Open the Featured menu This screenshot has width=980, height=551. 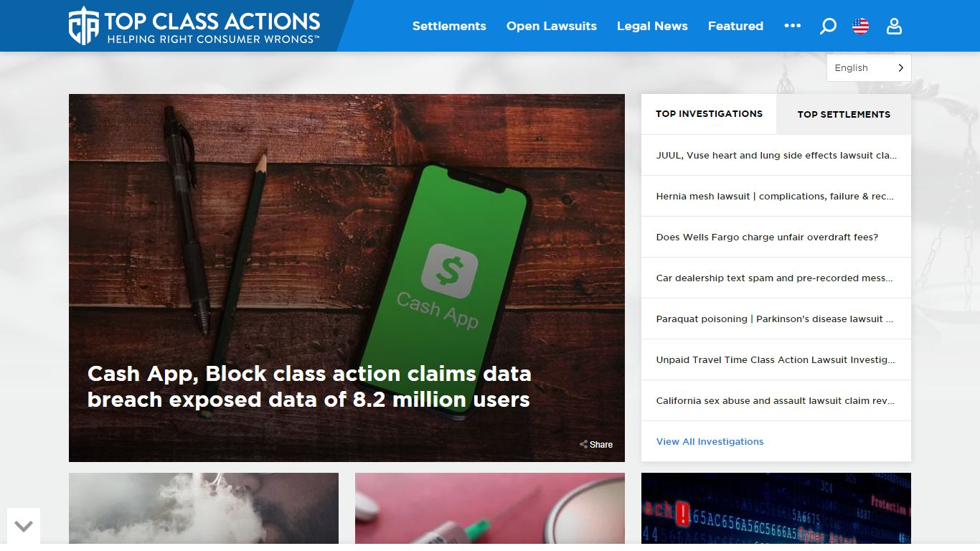735,26
